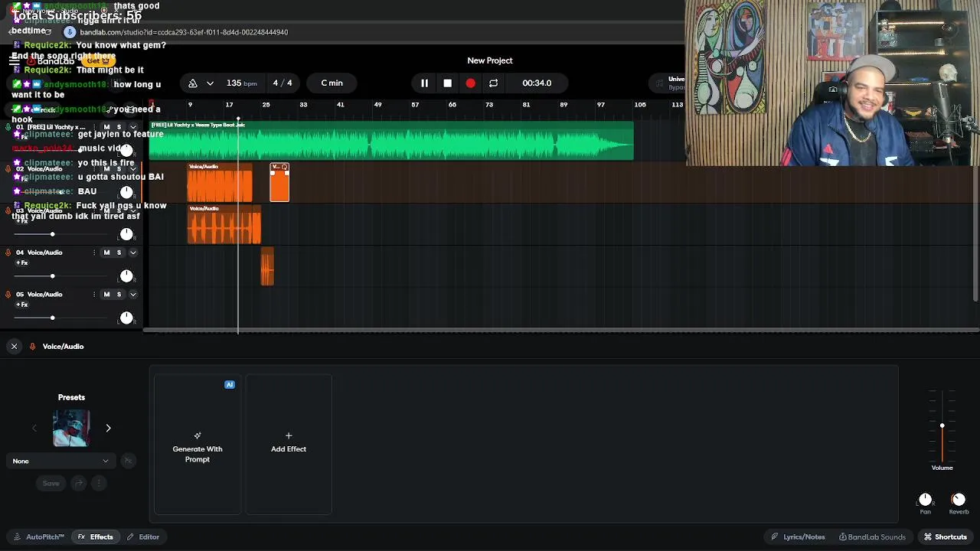Click the share preset arrow icon
Screen dimensions: 980x551
79,483
